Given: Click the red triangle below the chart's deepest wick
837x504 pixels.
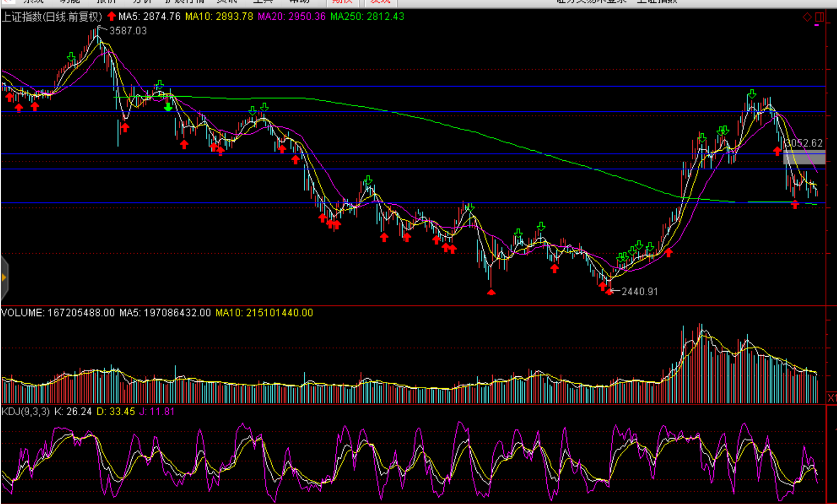Looking at the screenshot, I should click(491, 292).
